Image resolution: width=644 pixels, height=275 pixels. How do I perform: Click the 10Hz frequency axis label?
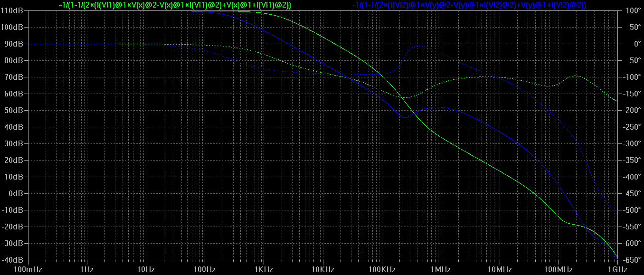pyautogui.click(x=146, y=270)
